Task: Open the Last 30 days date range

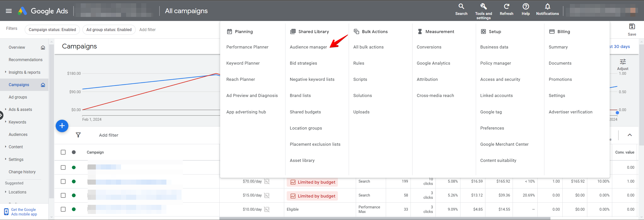Action: 620,46
